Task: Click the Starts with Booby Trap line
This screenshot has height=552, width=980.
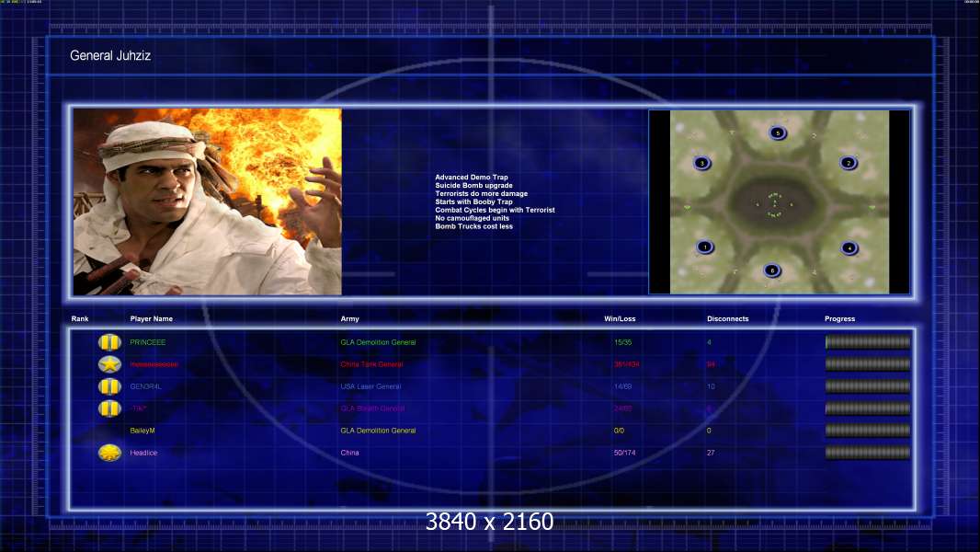Action: point(473,201)
